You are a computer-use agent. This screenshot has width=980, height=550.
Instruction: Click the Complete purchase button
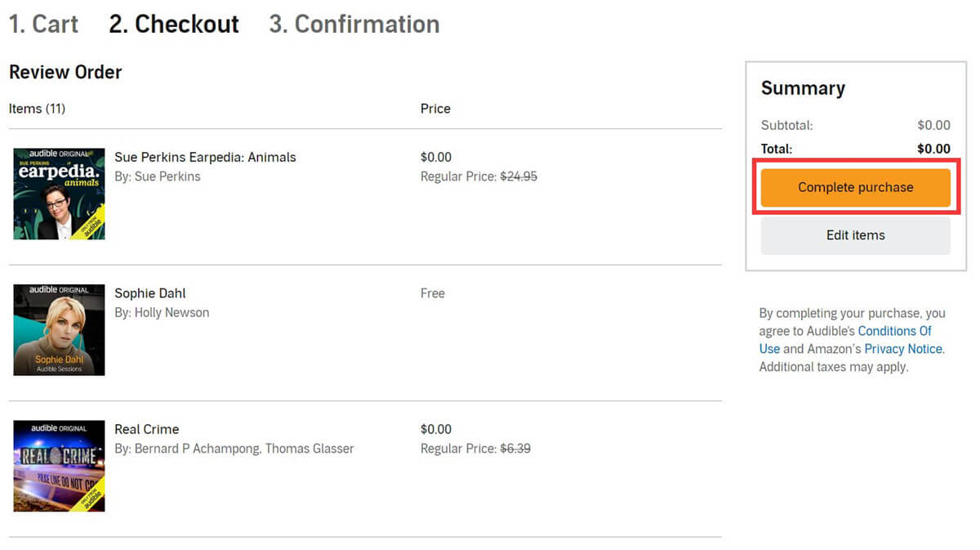855,186
